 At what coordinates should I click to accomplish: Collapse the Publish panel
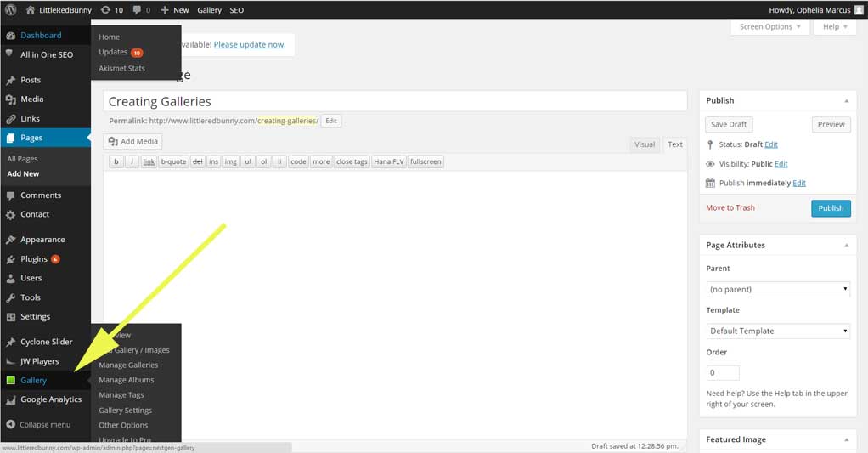tap(845, 100)
